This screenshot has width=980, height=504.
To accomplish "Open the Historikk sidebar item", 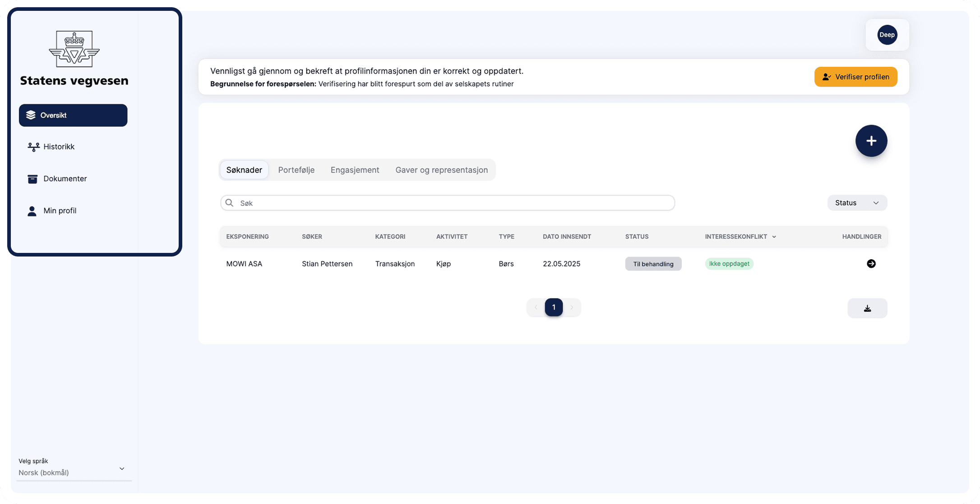I will pyautogui.click(x=59, y=147).
